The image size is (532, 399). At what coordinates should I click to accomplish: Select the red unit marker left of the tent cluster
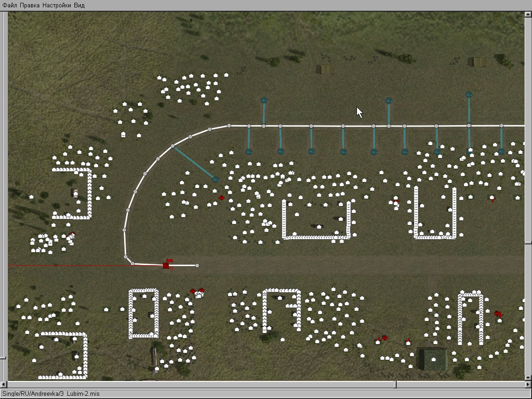pyautogui.click(x=222, y=198)
